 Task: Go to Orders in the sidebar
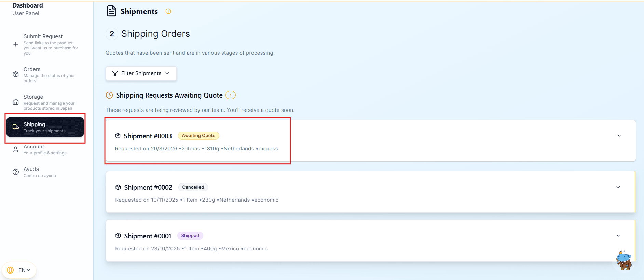point(32,69)
